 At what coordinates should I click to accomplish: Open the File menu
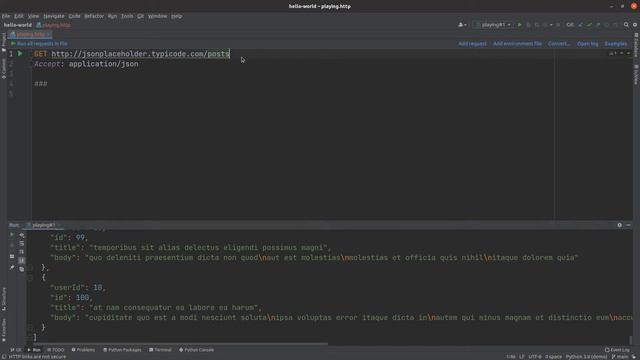pyautogui.click(x=6, y=16)
